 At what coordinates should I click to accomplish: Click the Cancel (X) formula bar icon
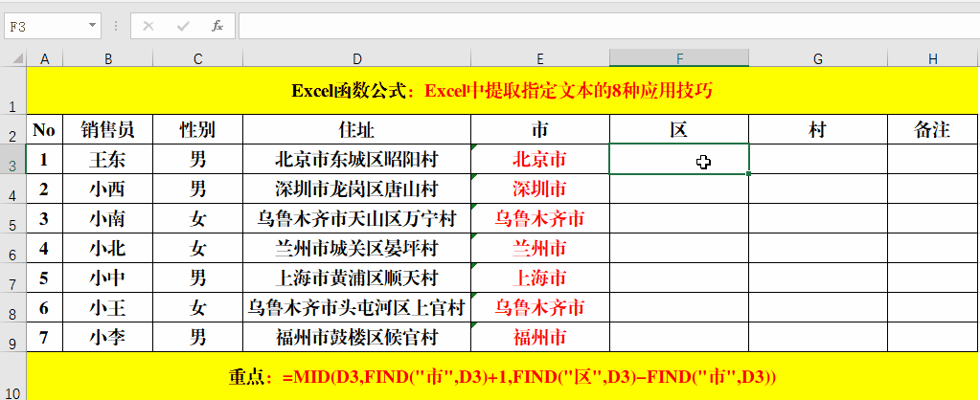(x=148, y=26)
